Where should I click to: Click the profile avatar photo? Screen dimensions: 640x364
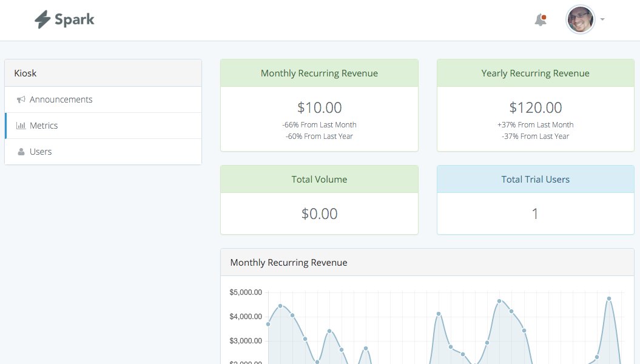point(581,19)
